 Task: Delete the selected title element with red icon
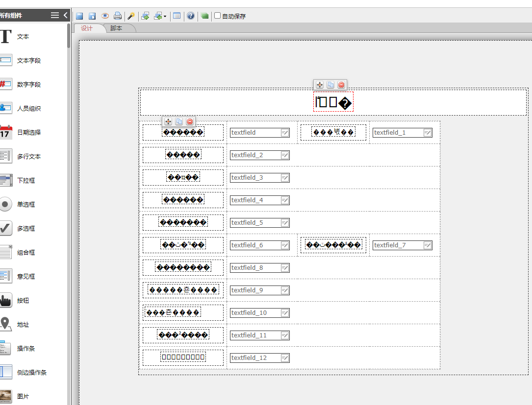coord(341,85)
